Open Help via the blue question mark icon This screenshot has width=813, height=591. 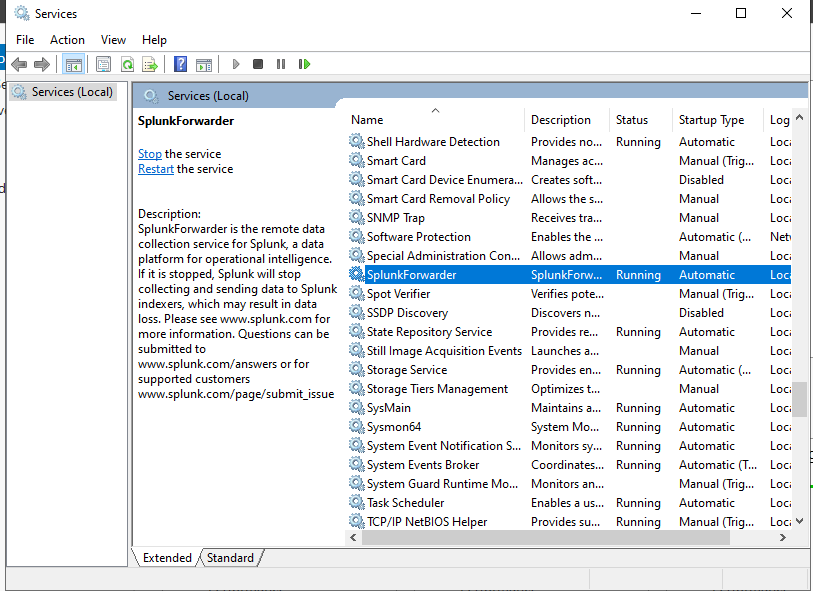(x=180, y=64)
